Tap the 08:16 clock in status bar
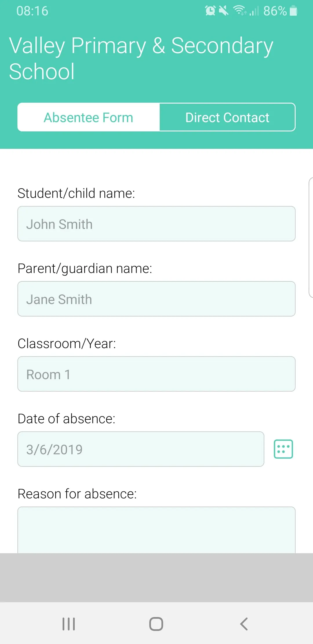The height and width of the screenshot is (644, 313). 32,11
